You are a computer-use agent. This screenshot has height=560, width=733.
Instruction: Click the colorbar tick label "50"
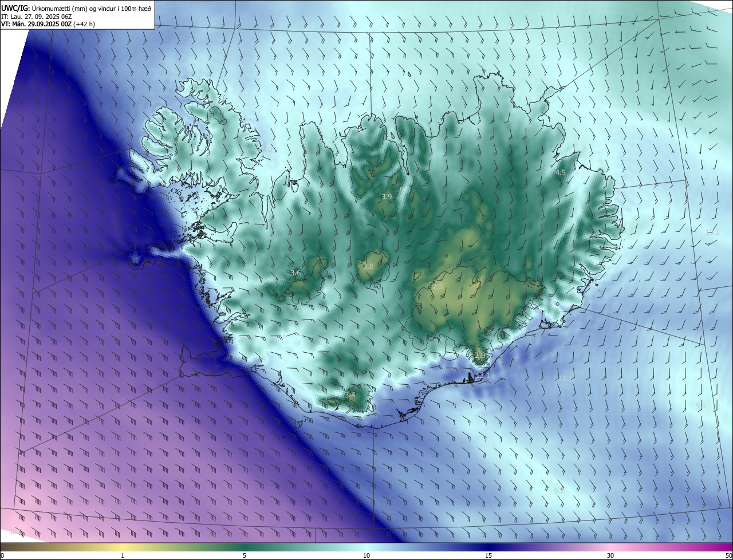click(x=728, y=555)
